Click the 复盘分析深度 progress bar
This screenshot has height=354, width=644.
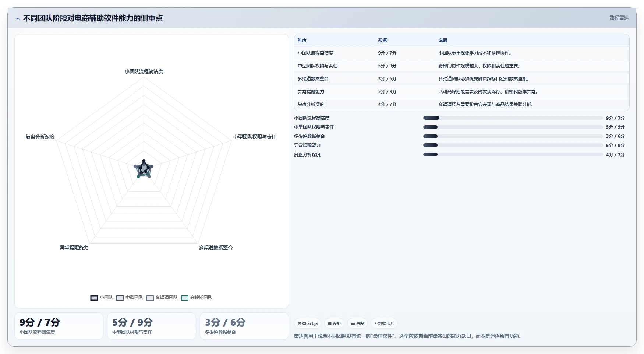tap(513, 154)
